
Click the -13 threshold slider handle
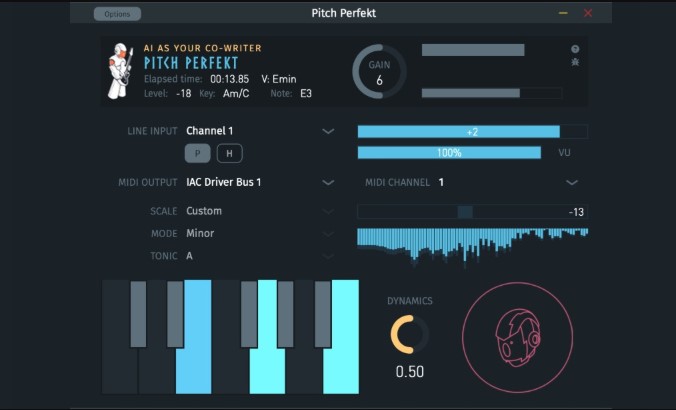click(465, 212)
